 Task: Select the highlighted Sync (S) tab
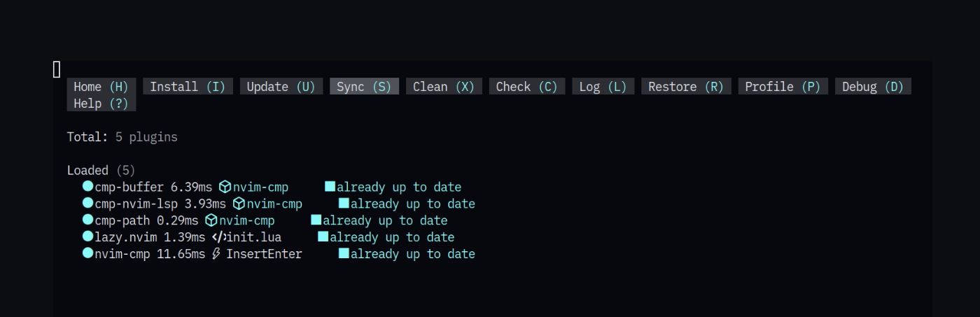(x=364, y=86)
